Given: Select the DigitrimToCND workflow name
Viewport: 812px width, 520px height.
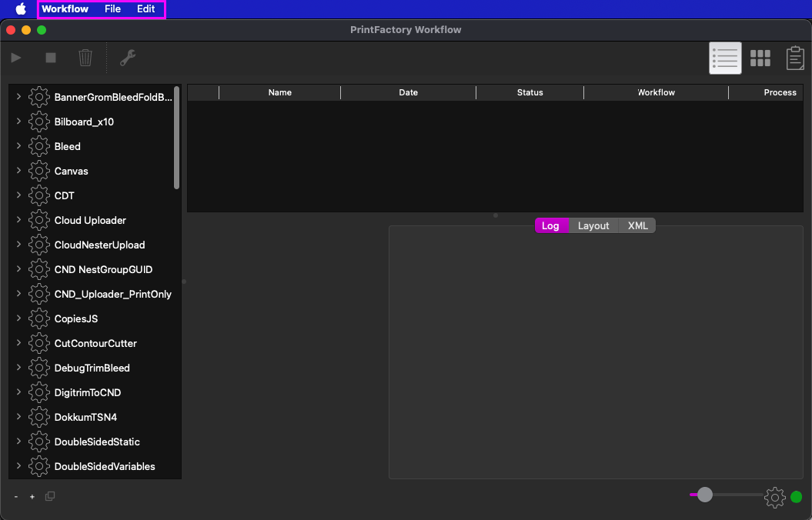Looking at the screenshot, I should 88,393.
